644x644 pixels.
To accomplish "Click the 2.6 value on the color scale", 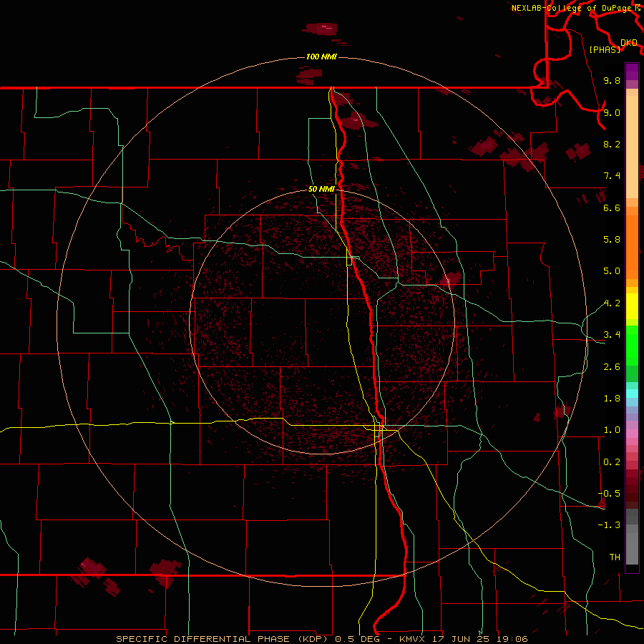I will tap(612, 367).
